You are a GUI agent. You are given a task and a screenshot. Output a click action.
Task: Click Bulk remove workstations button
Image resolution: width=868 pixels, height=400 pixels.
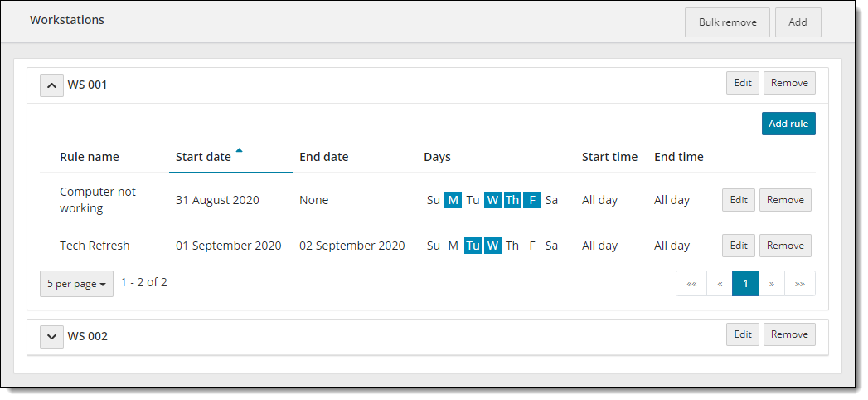coord(727,22)
